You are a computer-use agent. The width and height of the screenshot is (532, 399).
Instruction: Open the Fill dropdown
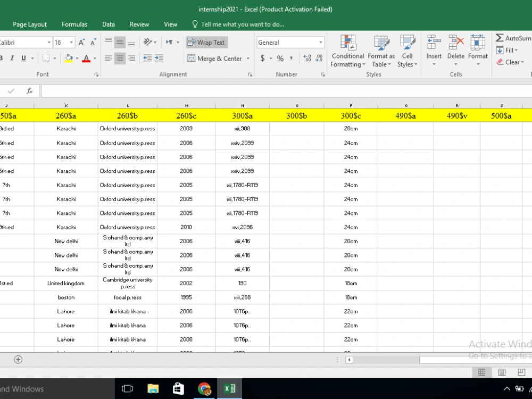pyautogui.click(x=507, y=50)
